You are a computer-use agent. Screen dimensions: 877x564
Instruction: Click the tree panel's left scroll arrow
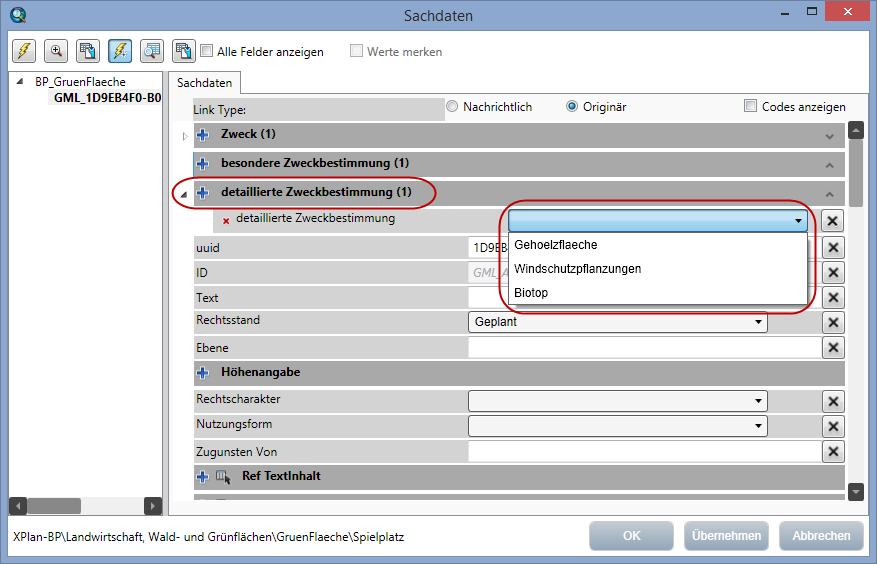click(18, 506)
